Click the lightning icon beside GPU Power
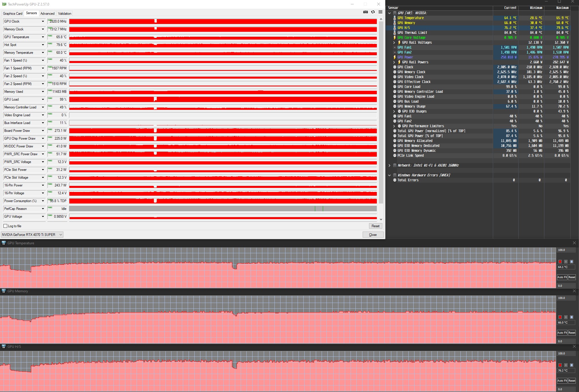This screenshot has width=579, height=392. coord(394,57)
